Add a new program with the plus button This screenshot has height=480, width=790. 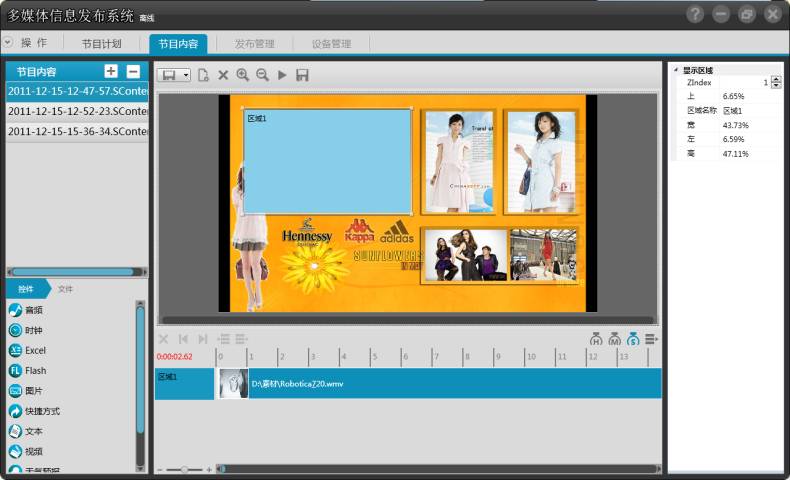[x=111, y=71]
